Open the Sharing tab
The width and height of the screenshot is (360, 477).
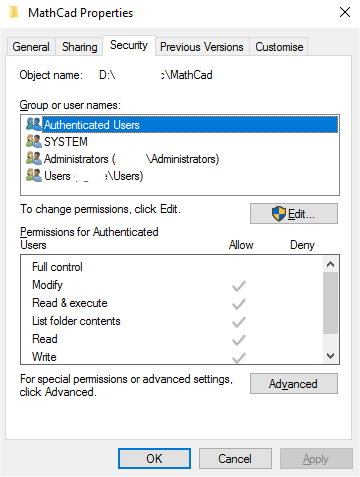click(x=79, y=47)
